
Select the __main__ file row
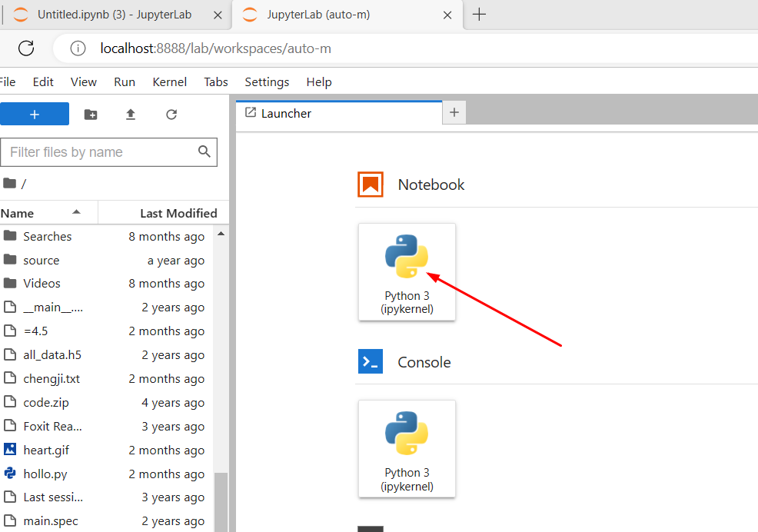click(x=106, y=307)
